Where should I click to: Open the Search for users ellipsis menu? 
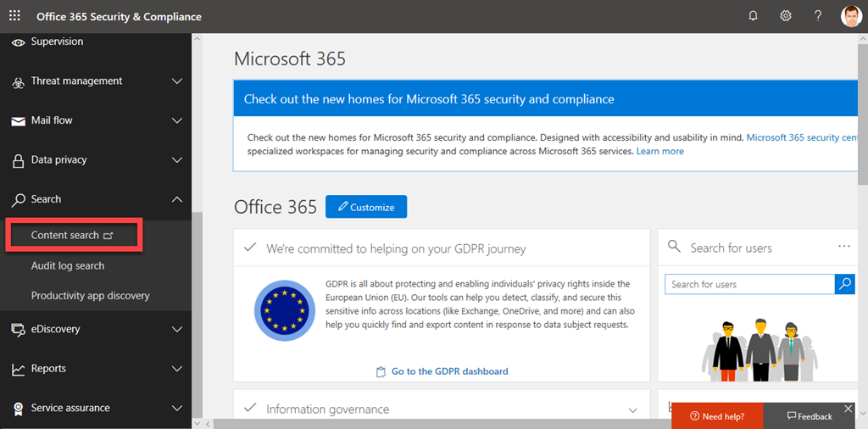tap(843, 247)
